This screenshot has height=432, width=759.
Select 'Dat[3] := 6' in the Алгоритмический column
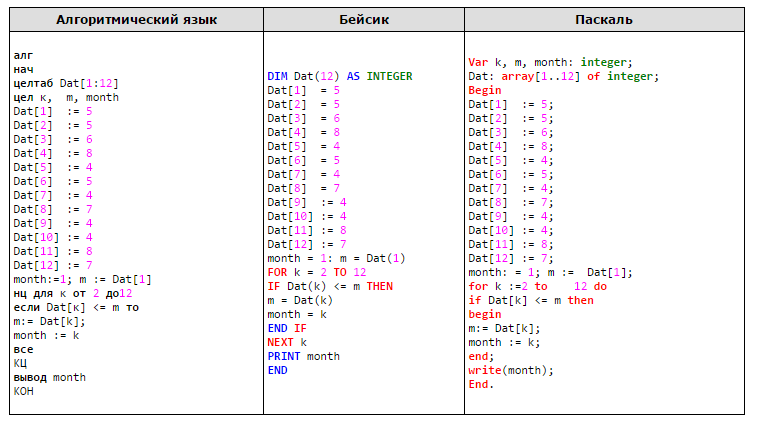53,139
